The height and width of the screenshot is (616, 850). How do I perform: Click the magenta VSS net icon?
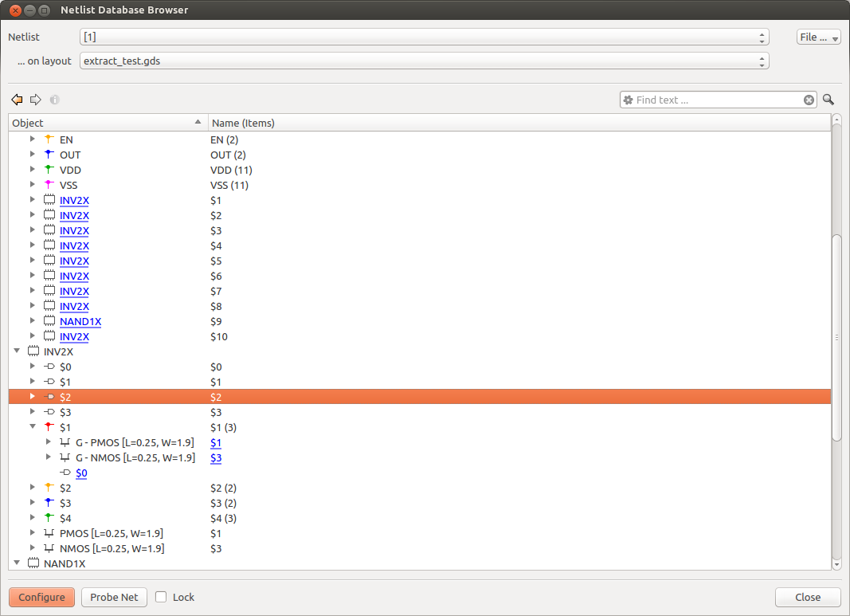coord(49,185)
